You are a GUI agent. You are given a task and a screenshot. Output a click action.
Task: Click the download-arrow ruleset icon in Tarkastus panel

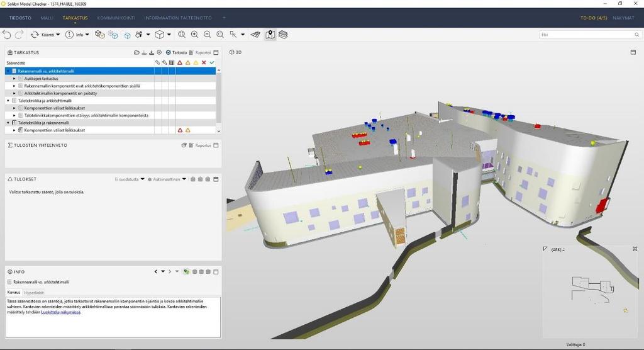pos(152,53)
